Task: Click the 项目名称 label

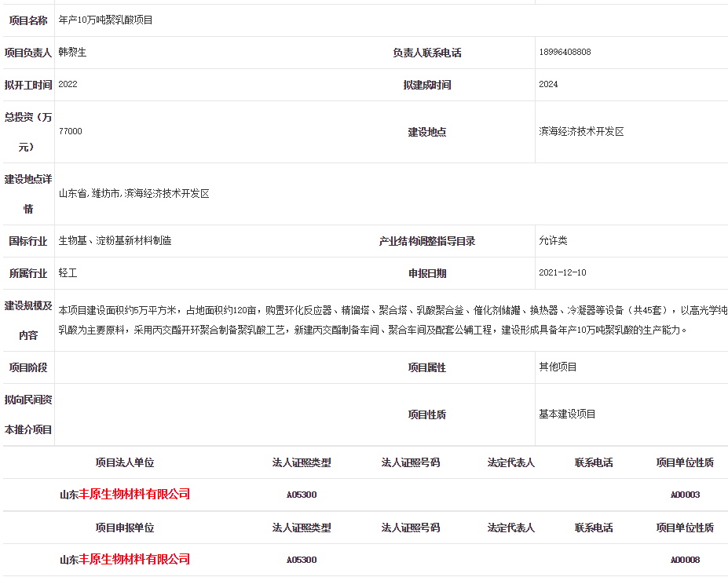Action: (x=28, y=20)
